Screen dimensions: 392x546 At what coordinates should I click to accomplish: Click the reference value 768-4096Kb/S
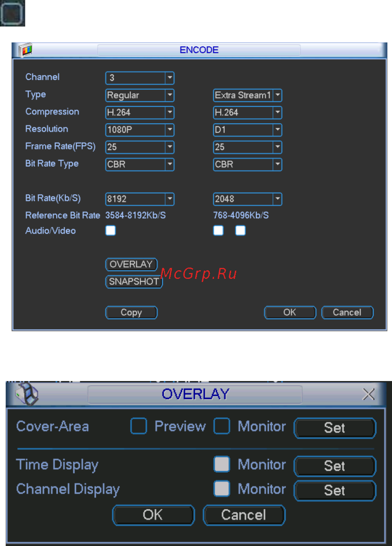point(241,215)
